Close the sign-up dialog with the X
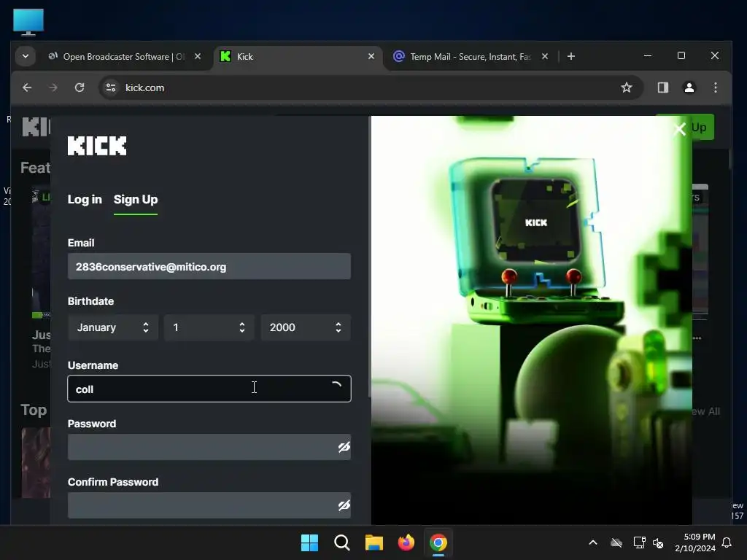Image resolution: width=747 pixels, height=560 pixels. click(679, 128)
